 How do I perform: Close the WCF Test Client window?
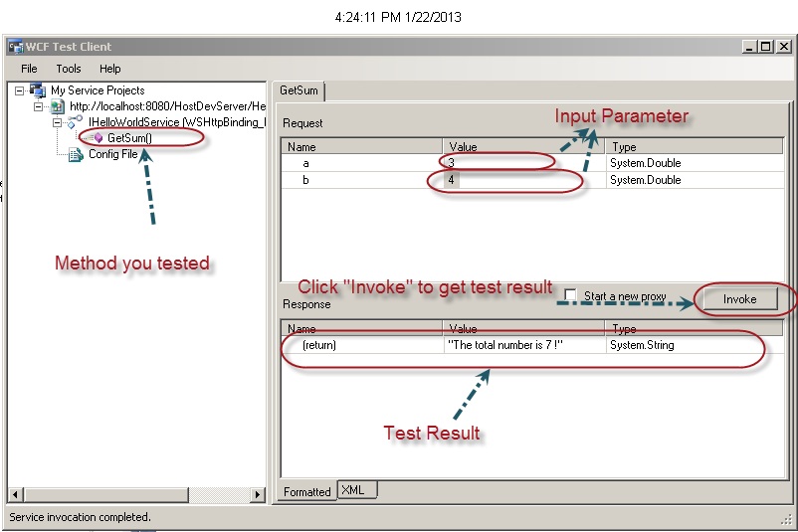784,47
